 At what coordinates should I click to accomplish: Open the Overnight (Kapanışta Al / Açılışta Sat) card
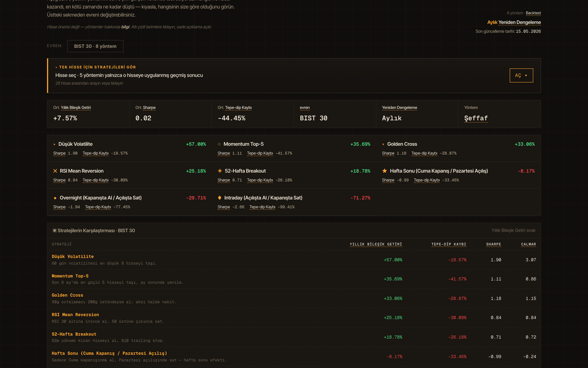tap(101, 198)
